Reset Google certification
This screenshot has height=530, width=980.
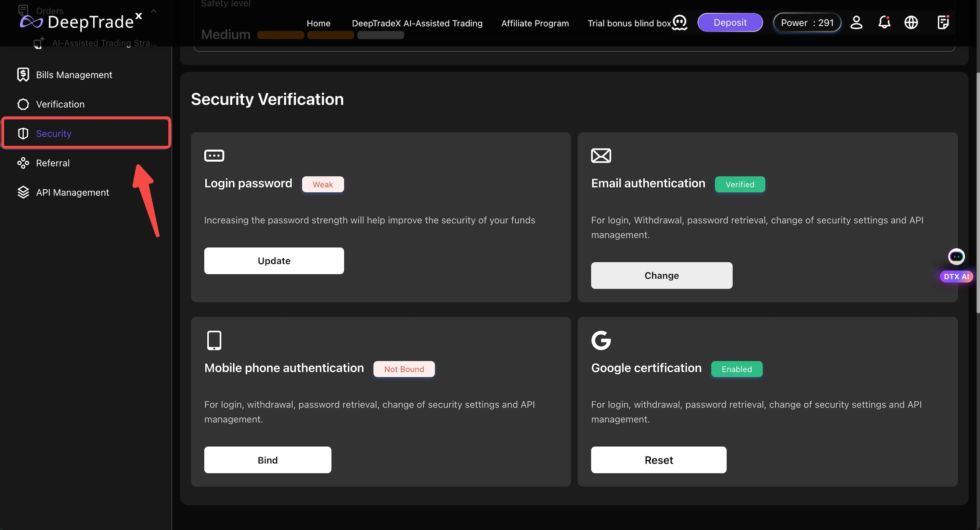[x=659, y=460]
